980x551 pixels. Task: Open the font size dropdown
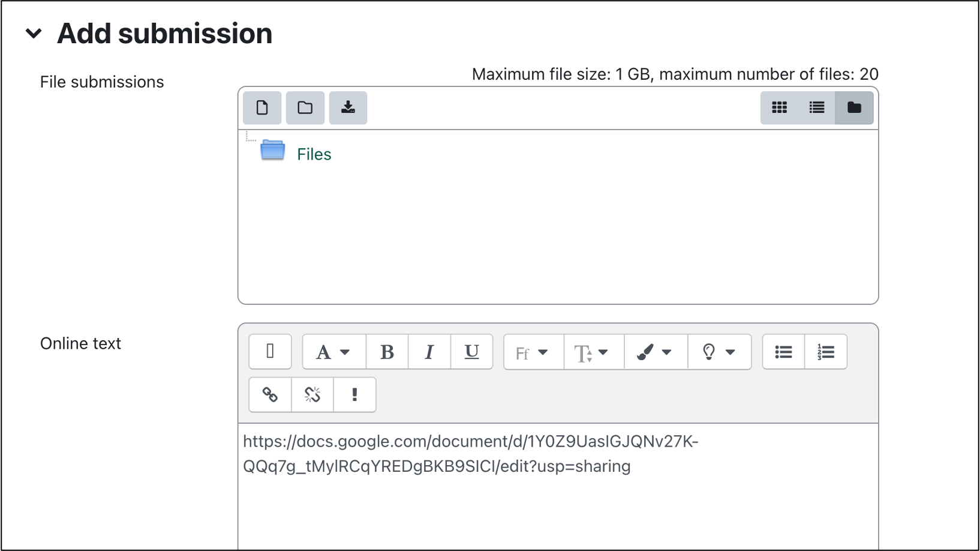pos(593,352)
